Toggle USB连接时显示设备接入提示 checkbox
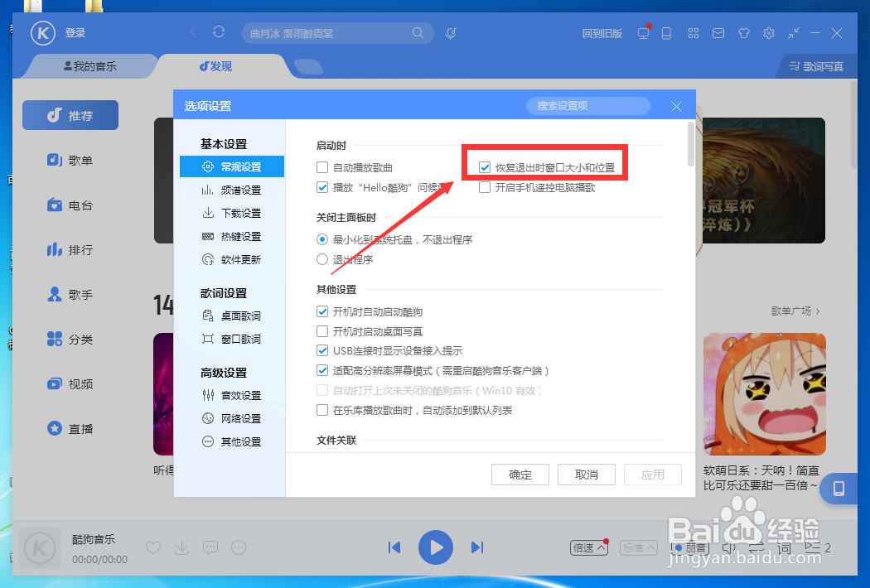Screen dimensions: 870x588 (321, 350)
